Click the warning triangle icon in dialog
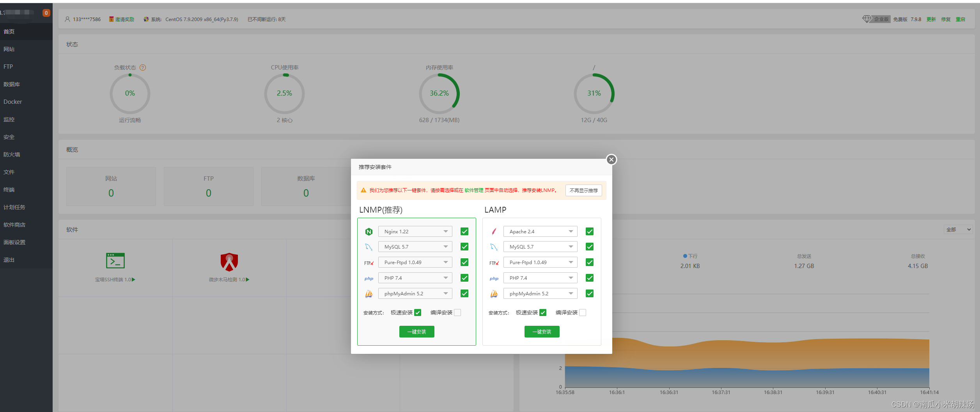Screen dimensions: 980x412 363,190
